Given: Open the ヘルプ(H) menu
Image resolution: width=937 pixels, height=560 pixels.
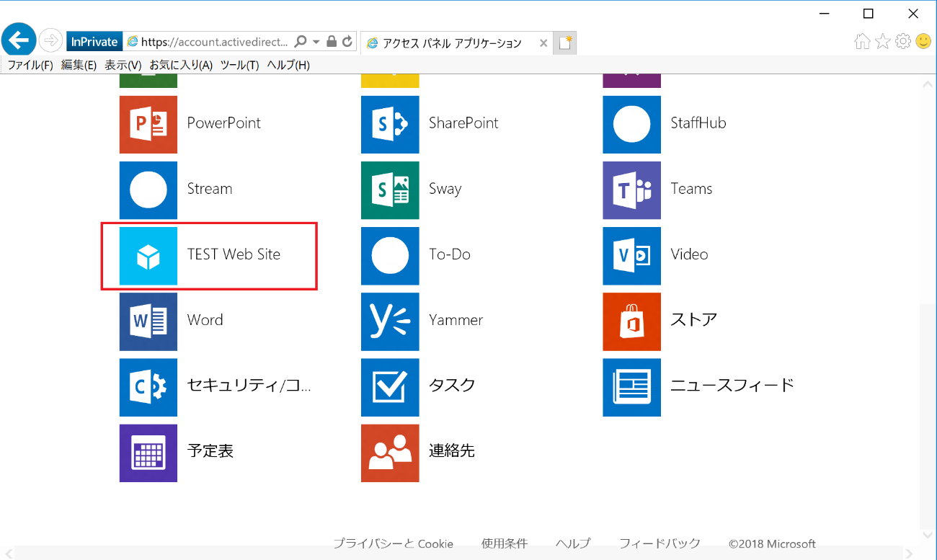Looking at the screenshot, I should pyautogui.click(x=288, y=65).
